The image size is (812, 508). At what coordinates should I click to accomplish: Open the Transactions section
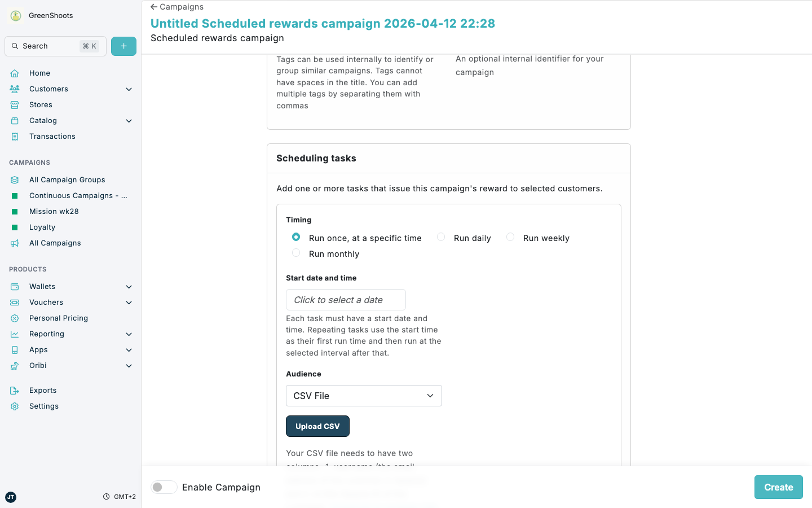coord(52,136)
